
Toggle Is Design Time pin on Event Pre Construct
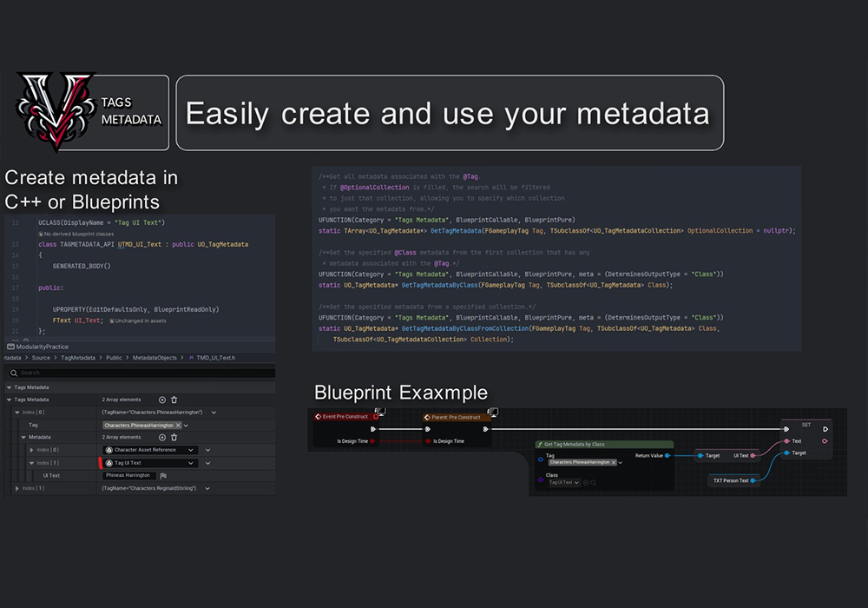(x=372, y=441)
